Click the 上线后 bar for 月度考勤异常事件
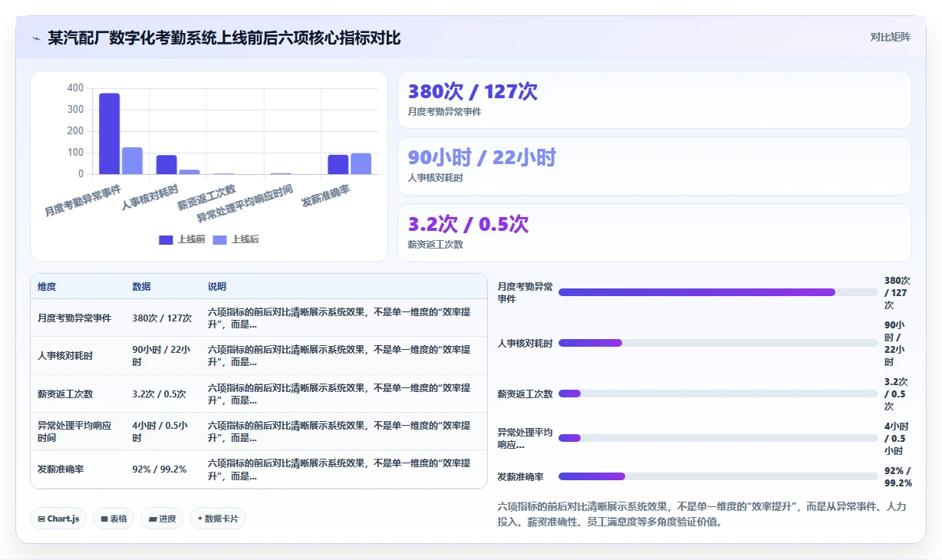 coord(133,160)
